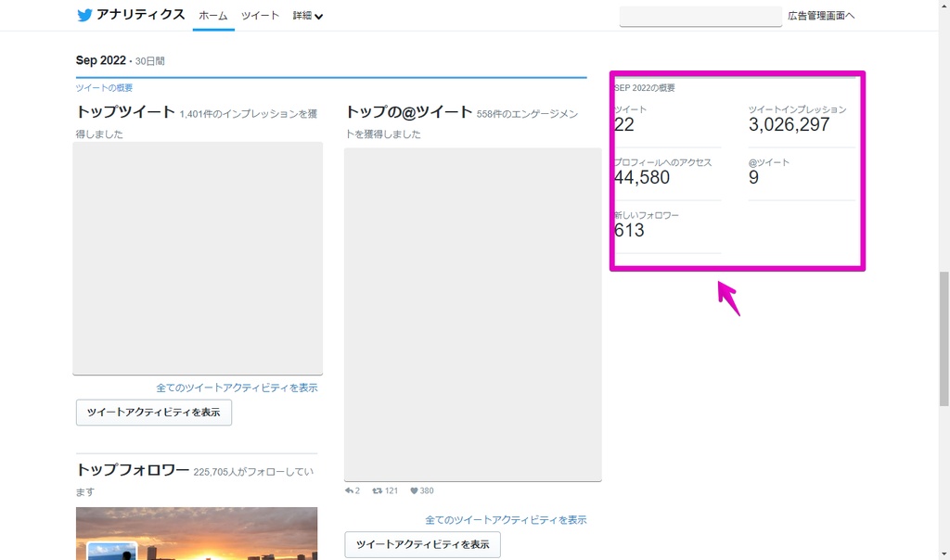The width and height of the screenshot is (950, 560).
Task: Click the トップフォロワー heading
Action: 133,470
